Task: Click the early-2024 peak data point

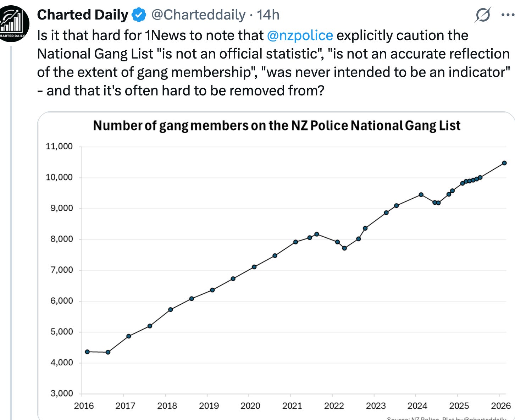Action: click(x=421, y=194)
